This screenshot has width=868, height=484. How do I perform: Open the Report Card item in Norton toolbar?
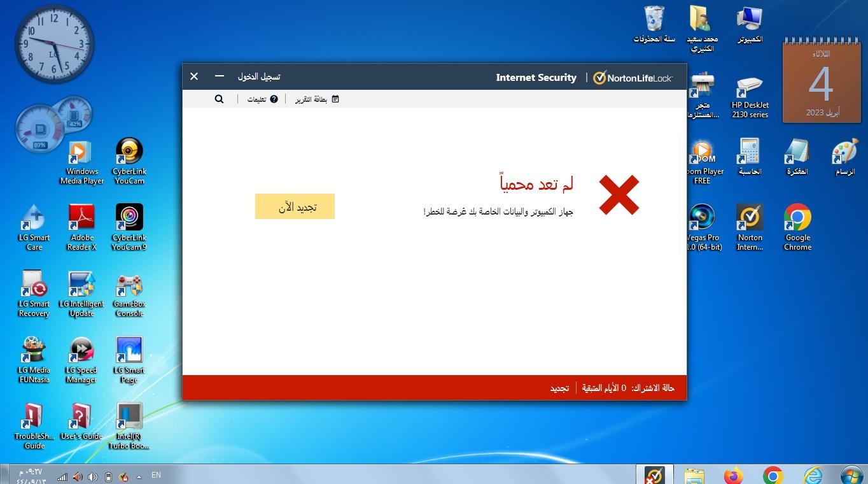pos(317,99)
